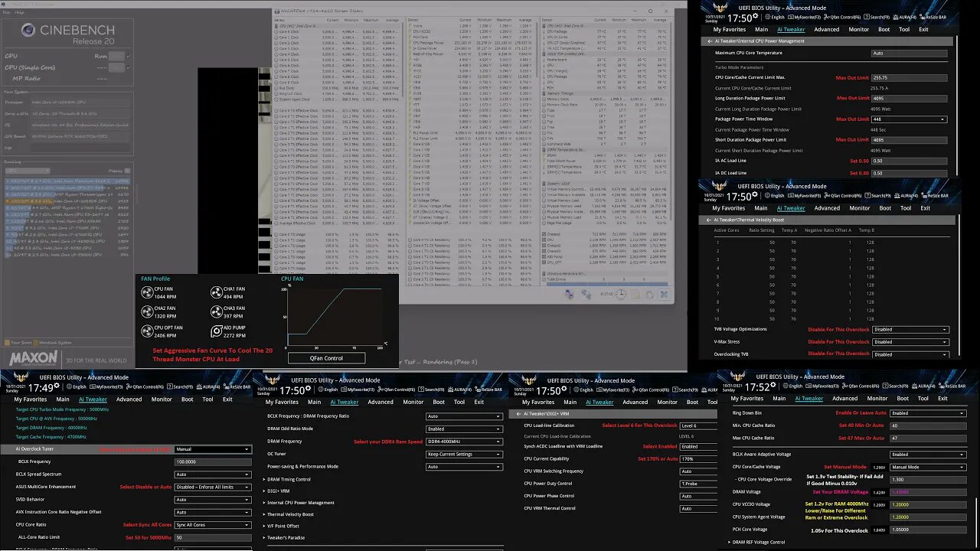Viewport: 980px width, 551px height.
Task: Open the ASUS MultiCore Enhancement dropdown
Action: [x=213, y=487]
